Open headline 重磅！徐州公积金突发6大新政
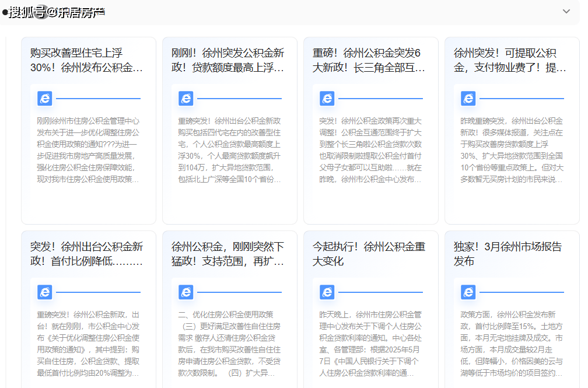588x388 pixels. [370, 60]
